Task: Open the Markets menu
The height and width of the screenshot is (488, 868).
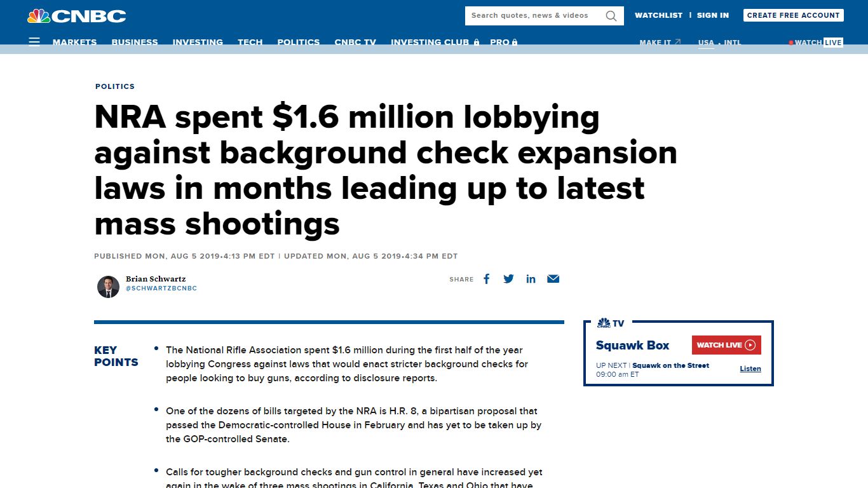Action: click(x=75, y=42)
